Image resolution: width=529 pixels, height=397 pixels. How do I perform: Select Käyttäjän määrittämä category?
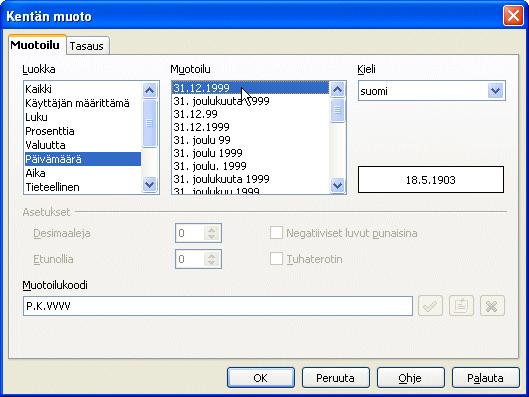[x=83, y=103]
